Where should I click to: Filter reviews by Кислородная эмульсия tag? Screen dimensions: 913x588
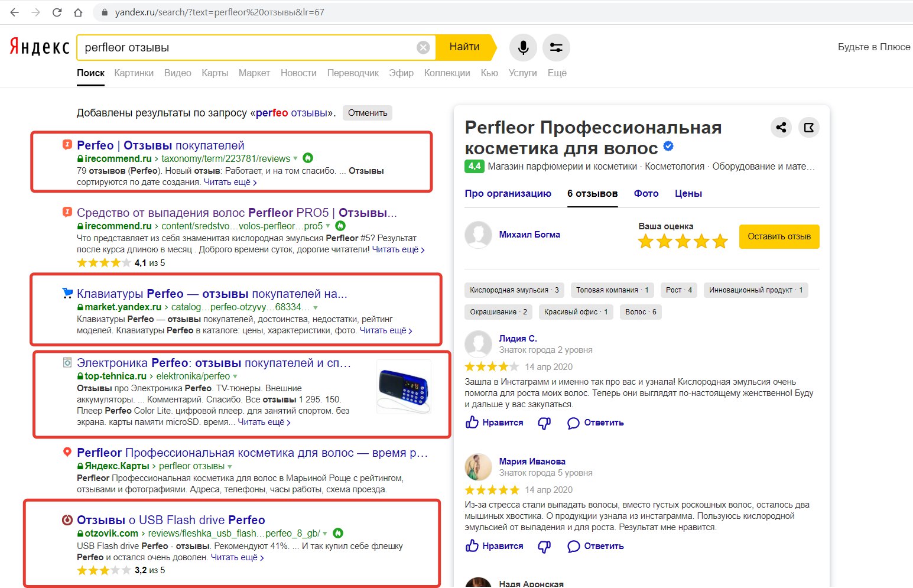tap(514, 290)
